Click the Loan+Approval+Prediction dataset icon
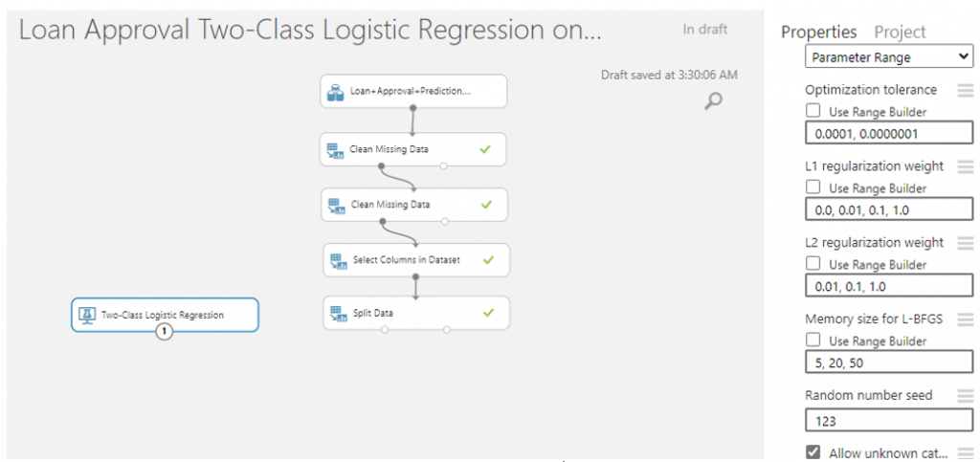The image size is (980, 462). coord(336,91)
